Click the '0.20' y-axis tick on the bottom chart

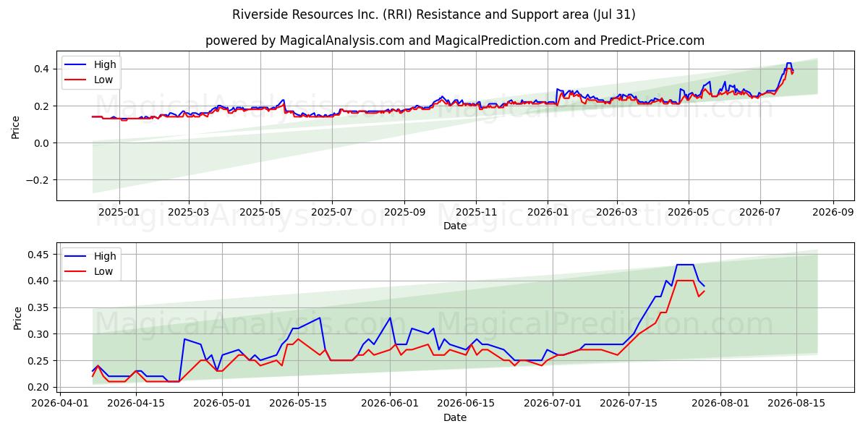point(41,387)
